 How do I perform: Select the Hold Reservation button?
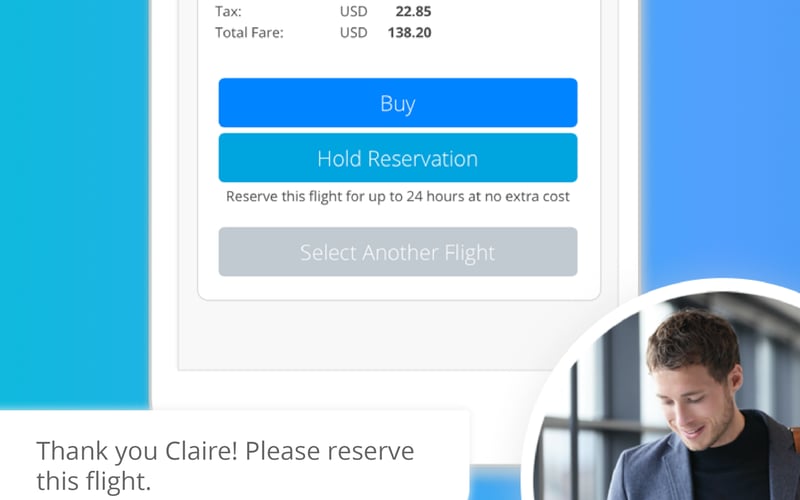point(398,158)
